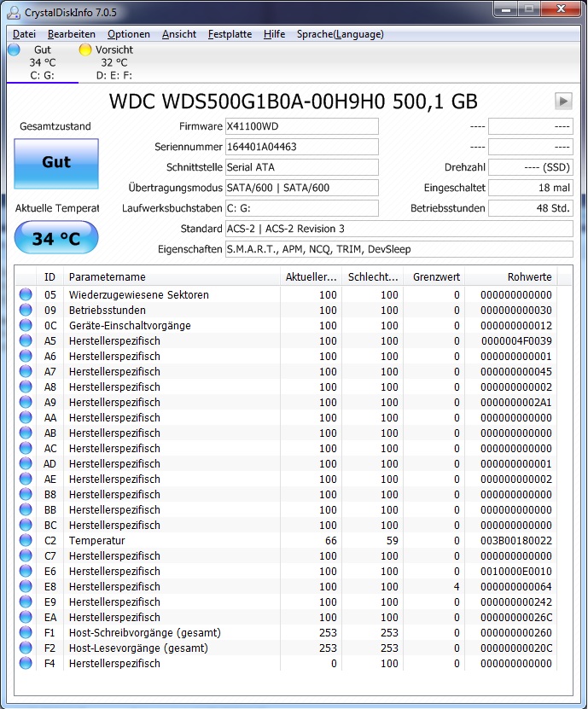Viewport: 588px width, 709px height.
Task: Click the Schlecht... column header
Action: tap(373, 276)
